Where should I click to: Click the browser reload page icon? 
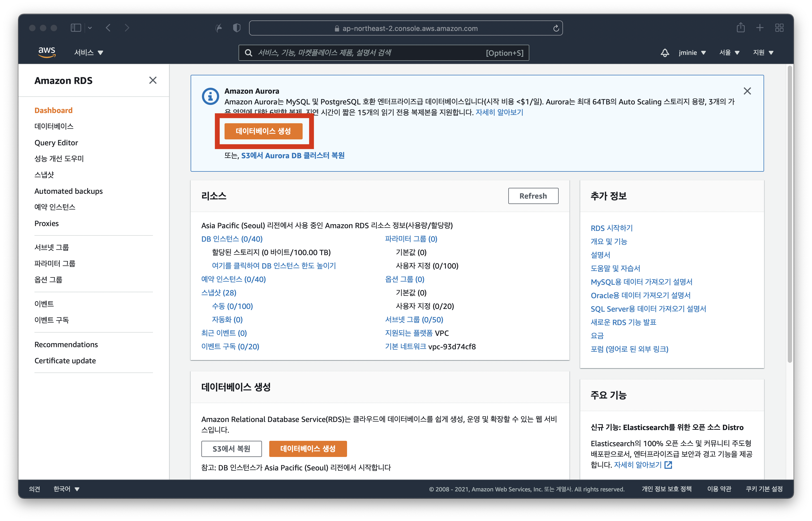pyautogui.click(x=556, y=29)
